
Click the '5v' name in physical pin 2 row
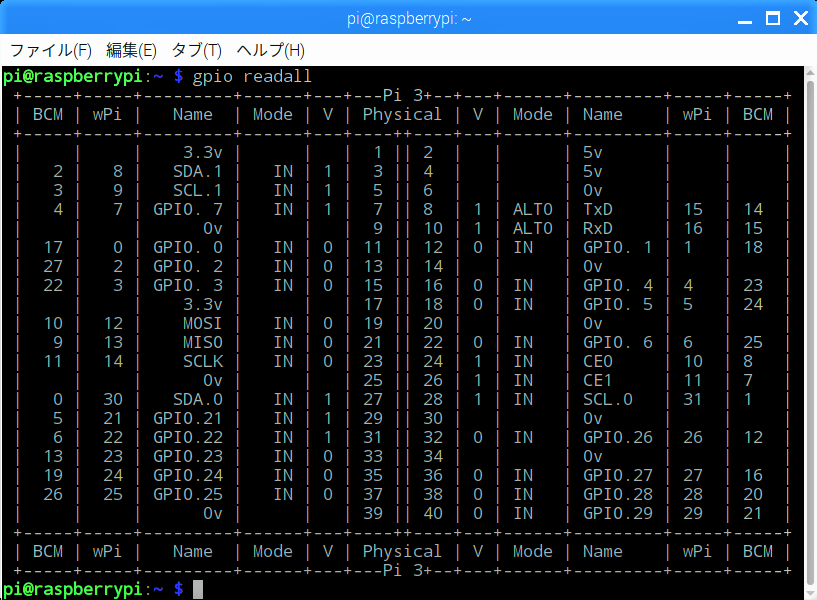tap(592, 153)
